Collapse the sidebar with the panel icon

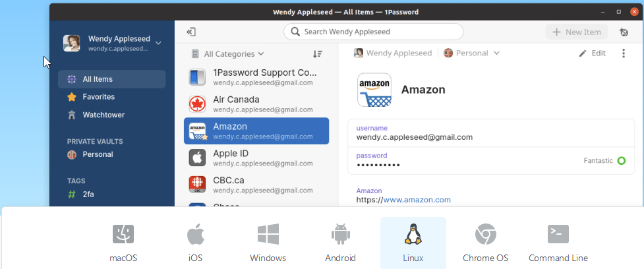point(190,32)
